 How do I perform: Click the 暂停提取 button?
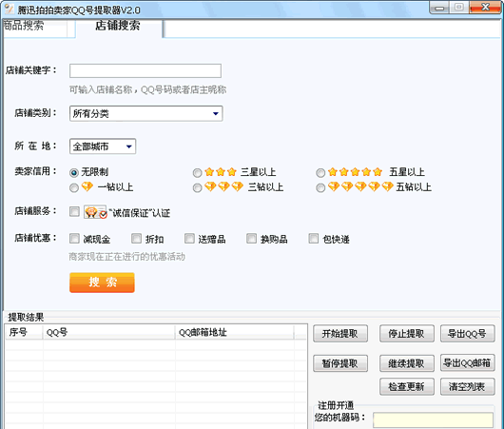point(340,363)
